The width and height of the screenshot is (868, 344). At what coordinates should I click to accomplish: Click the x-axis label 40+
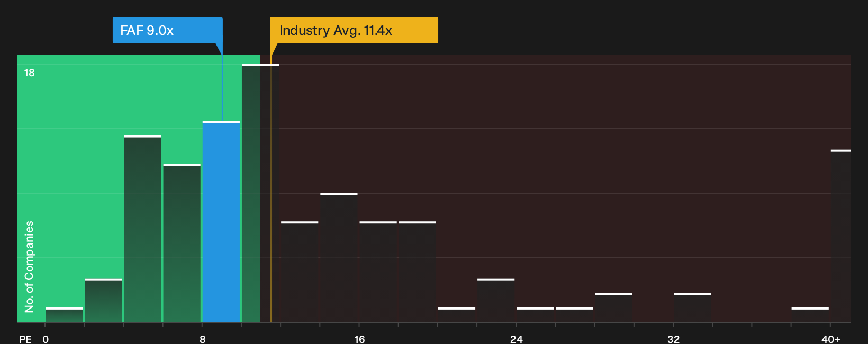coord(831,339)
